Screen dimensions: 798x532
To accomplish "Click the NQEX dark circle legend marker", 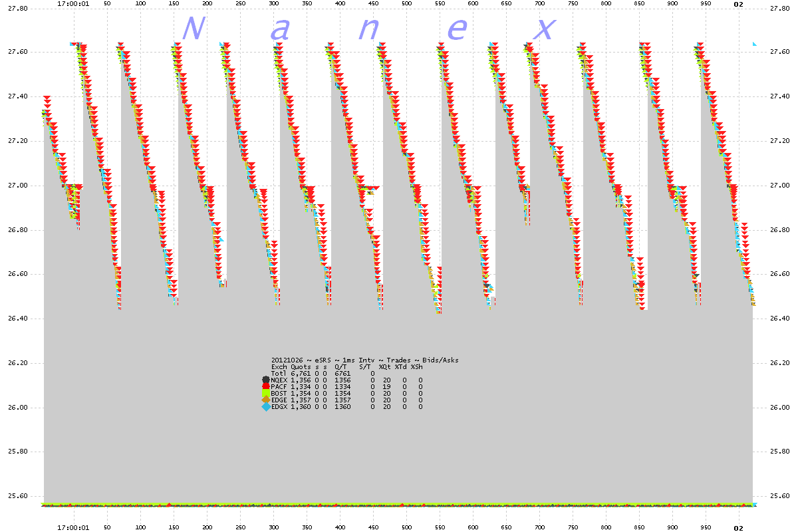I will pyautogui.click(x=266, y=380).
